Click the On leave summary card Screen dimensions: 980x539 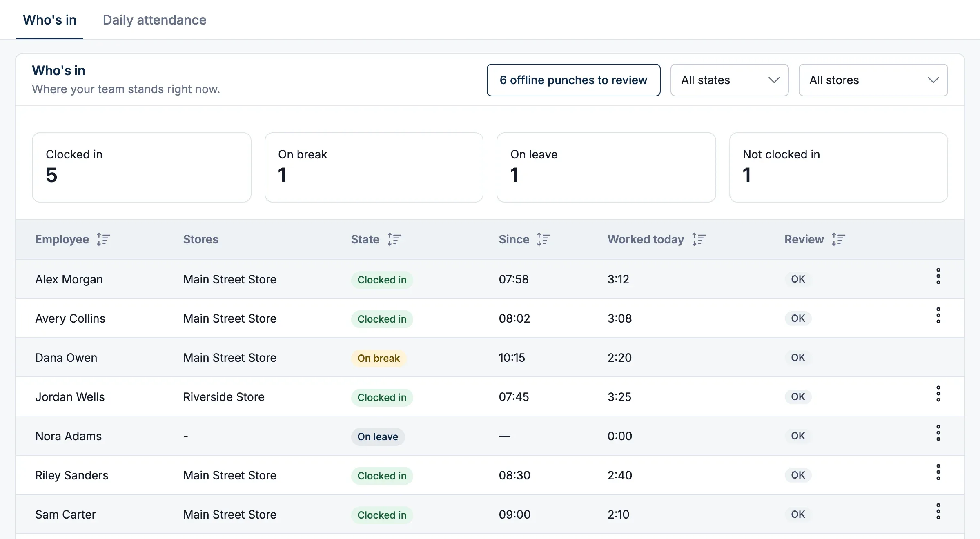click(606, 167)
